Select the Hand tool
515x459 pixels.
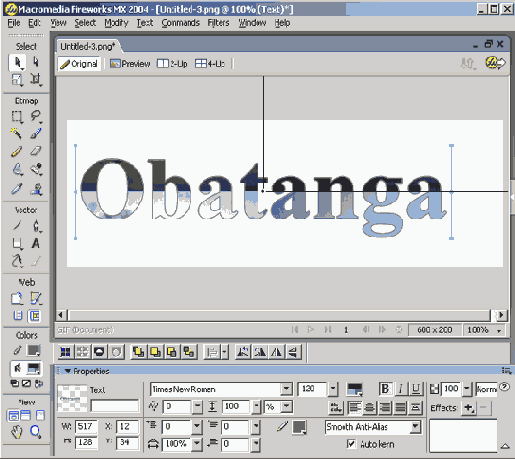click(x=16, y=432)
